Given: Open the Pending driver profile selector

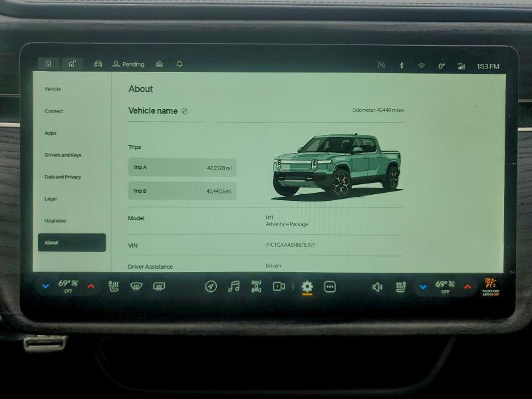Looking at the screenshot, I should coord(128,65).
